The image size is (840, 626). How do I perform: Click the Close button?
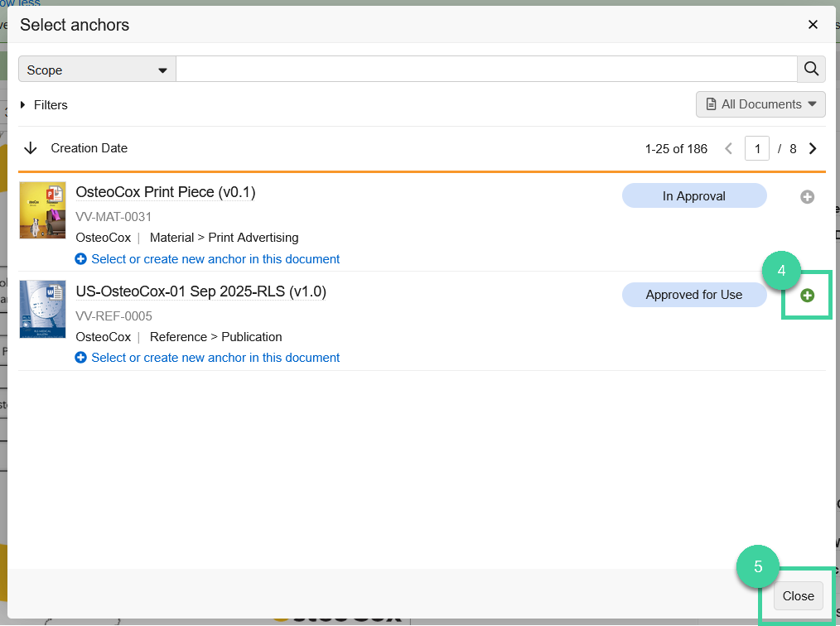point(797,595)
